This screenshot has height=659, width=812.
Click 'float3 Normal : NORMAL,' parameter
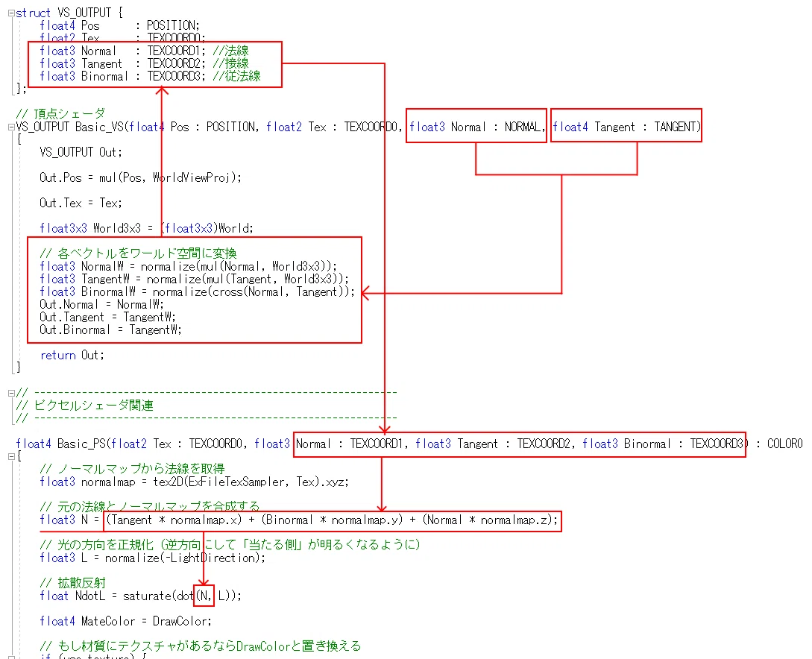pos(477,127)
